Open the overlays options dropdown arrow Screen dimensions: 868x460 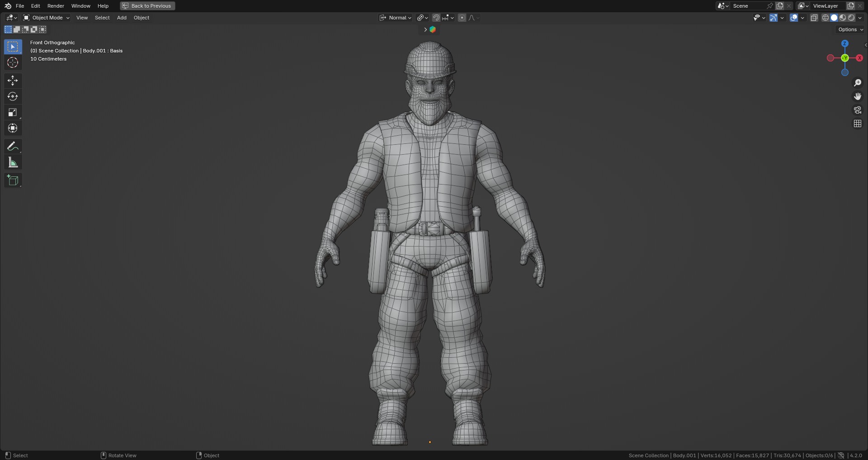(802, 18)
